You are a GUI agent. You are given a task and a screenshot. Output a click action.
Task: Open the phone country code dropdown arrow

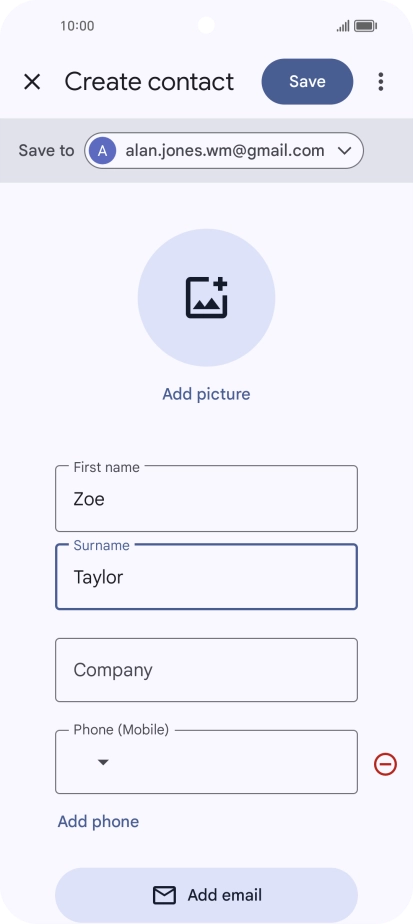pos(103,763)
